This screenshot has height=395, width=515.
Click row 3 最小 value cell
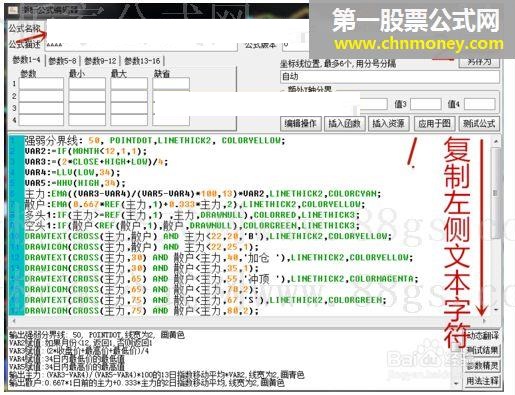(87, 108)
